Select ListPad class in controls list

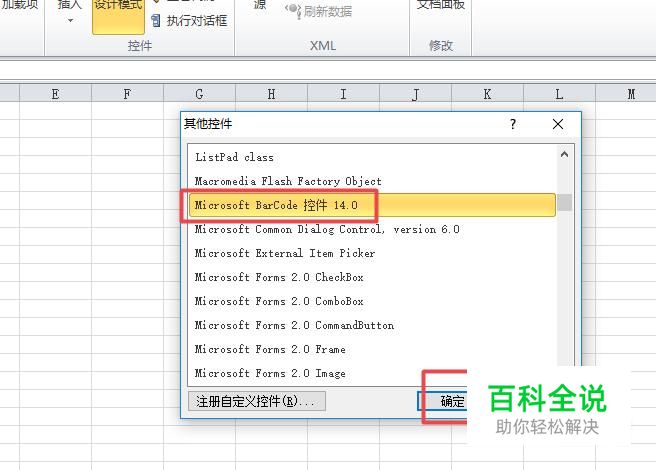click(372, 157)
